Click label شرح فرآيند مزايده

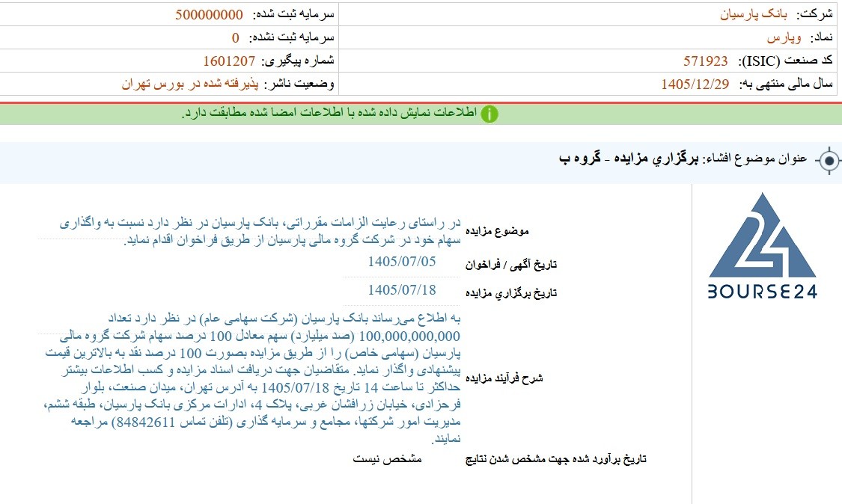(x=504, y=378)
